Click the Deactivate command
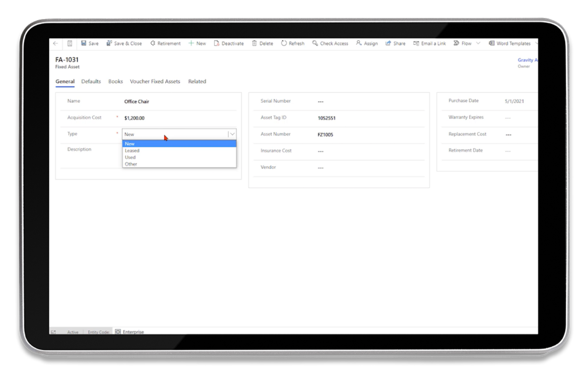This screenshot has height=392, width=588. 229,43
